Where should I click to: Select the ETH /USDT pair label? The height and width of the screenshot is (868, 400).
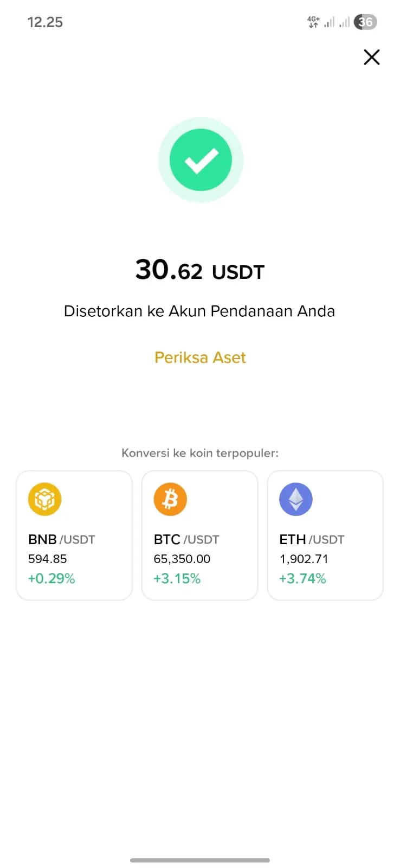(312, 540)
